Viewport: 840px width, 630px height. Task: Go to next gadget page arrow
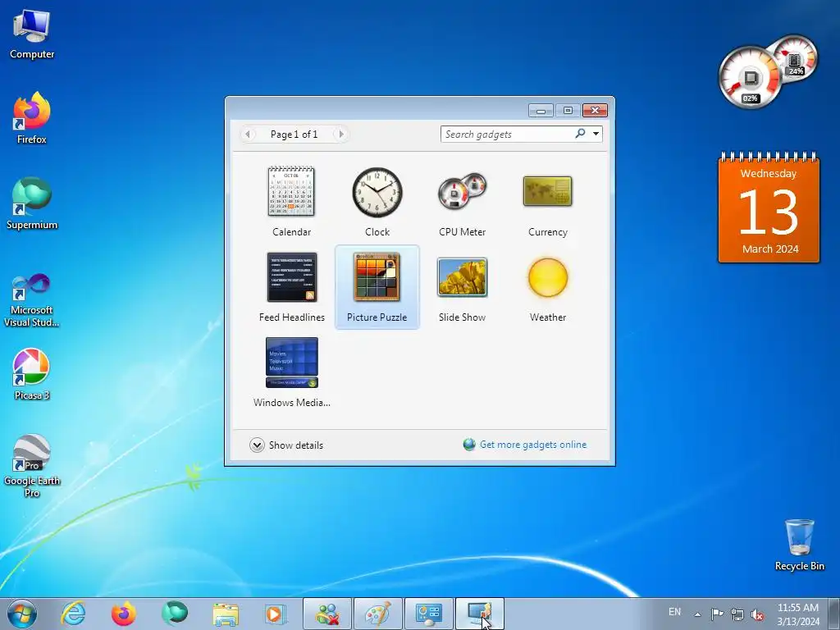(341, 134)
